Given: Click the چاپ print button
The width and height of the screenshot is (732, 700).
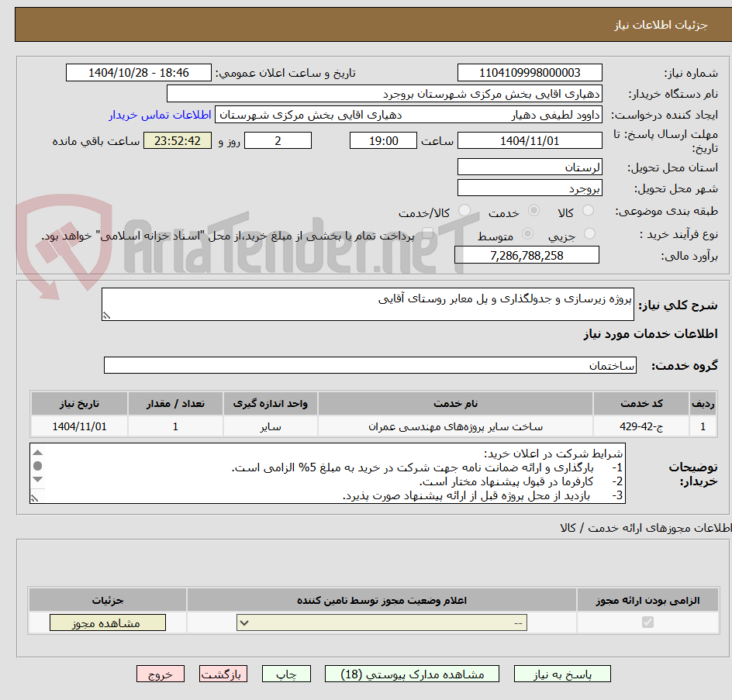Looking at the screenshot, I should pos(286,674).
